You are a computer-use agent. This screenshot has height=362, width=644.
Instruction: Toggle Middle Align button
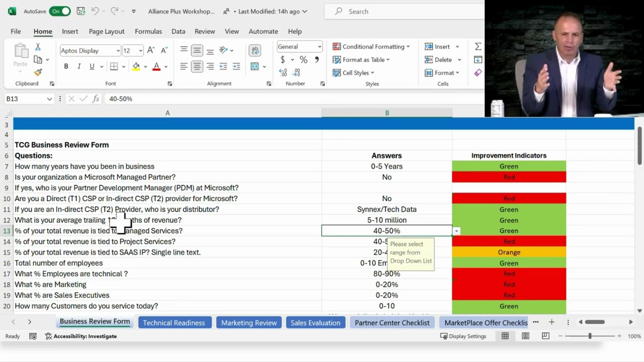click(x=197, y=50)
